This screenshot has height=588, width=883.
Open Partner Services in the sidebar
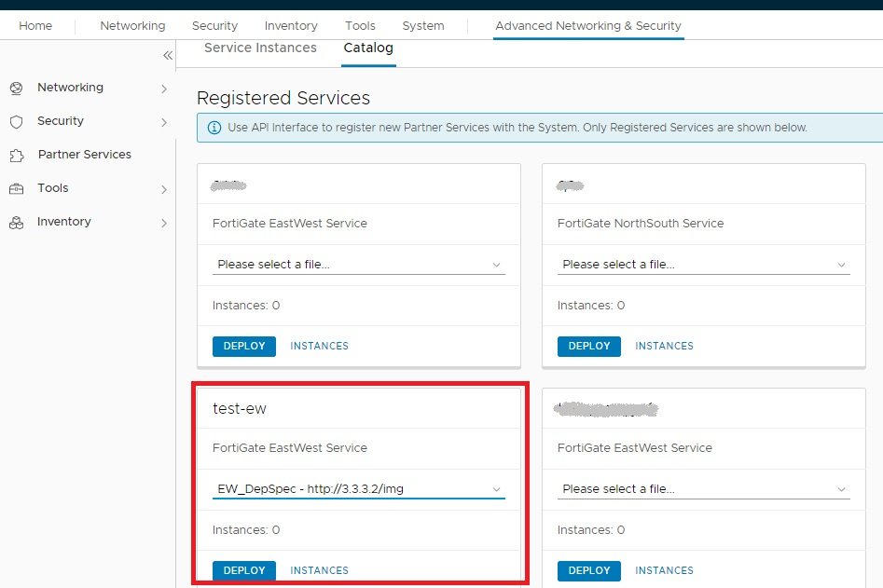pyautogui.click(x=85, y=155)
